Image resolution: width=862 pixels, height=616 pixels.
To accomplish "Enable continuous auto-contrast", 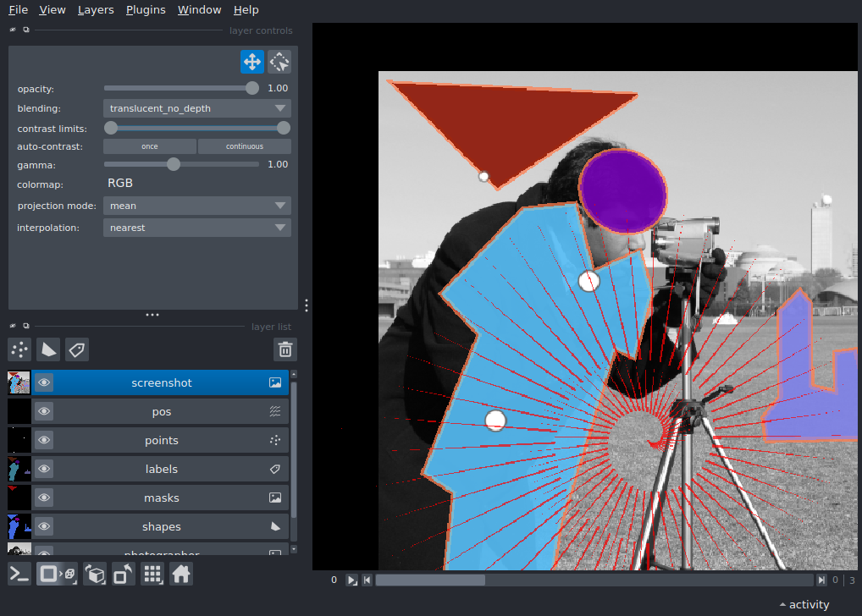I will (x=244, y=146).
